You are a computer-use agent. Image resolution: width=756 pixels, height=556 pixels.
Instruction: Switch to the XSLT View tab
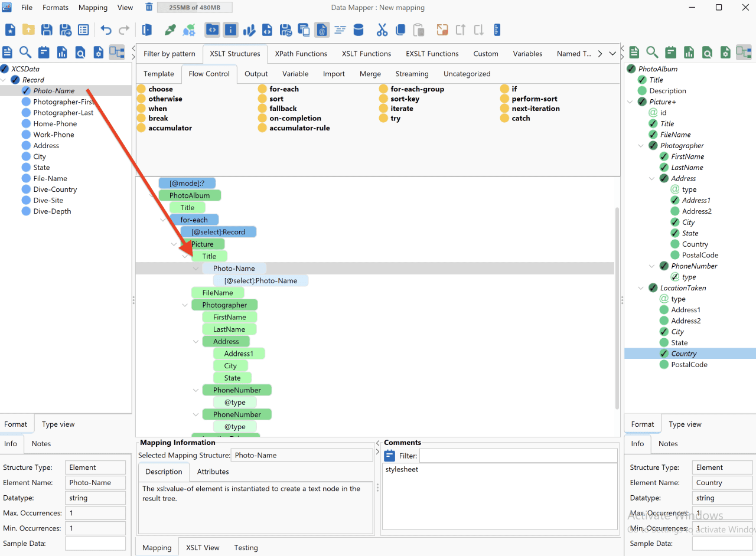[203, 548]
